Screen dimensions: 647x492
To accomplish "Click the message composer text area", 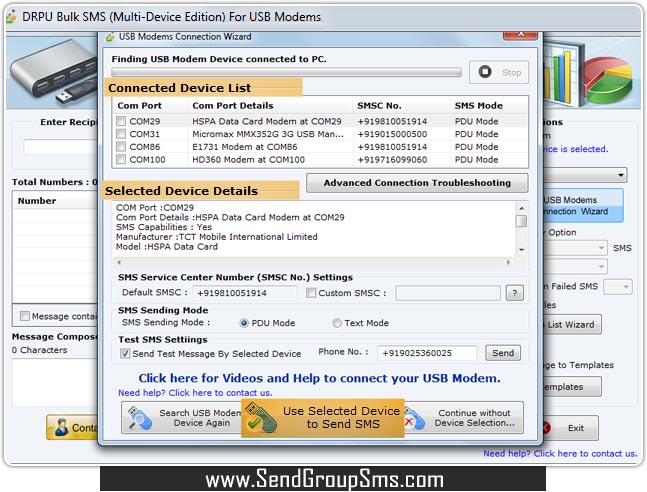I will tap(55, 382).
